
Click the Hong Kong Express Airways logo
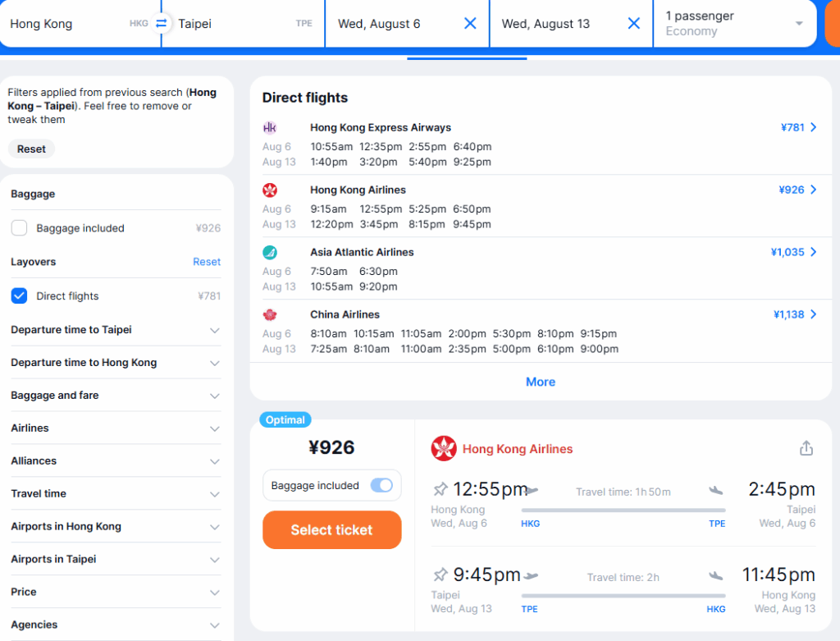click(x=269, y=127)
